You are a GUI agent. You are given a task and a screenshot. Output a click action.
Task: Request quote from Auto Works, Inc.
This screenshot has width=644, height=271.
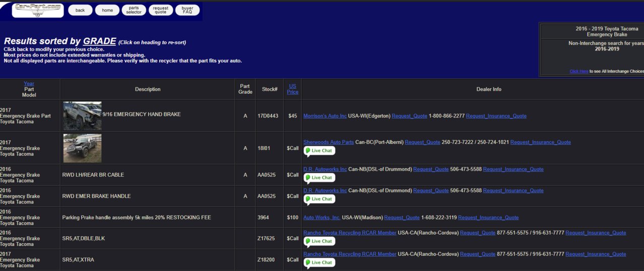pos(402,218)
